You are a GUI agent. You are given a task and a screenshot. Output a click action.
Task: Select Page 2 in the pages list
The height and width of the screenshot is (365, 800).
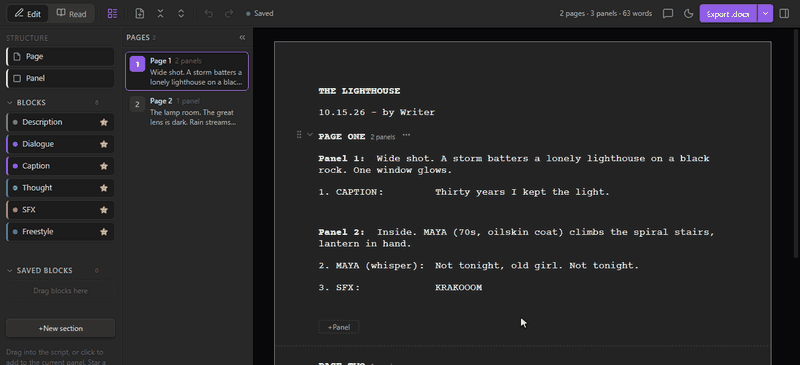187,112
